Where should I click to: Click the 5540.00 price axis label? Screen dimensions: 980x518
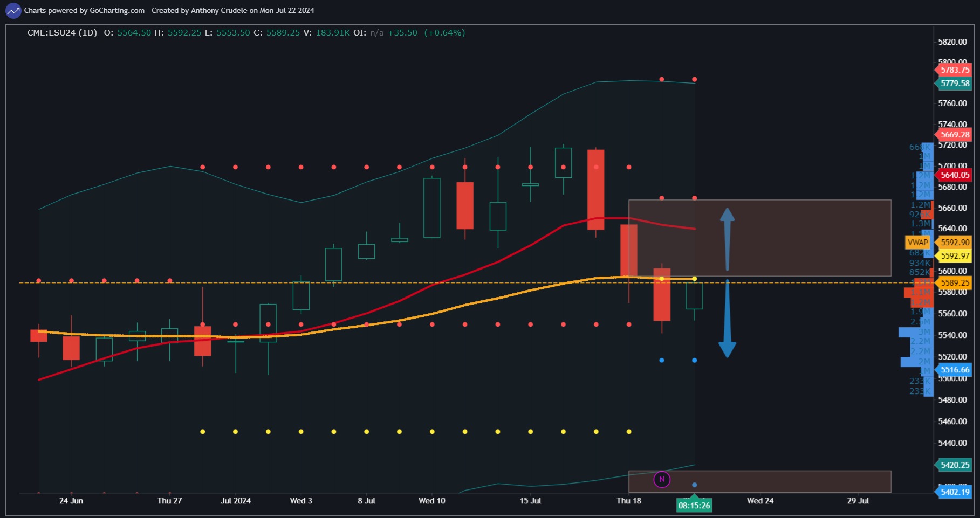952,335
